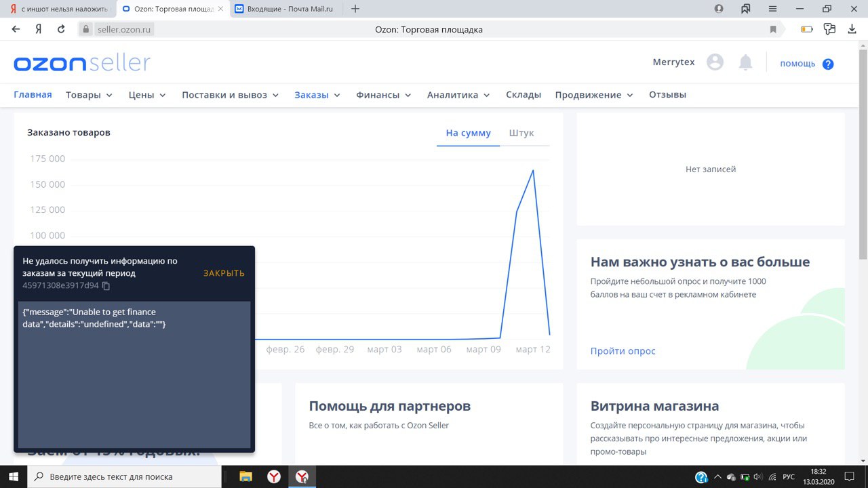
Task: Switch chart to Штук tab
Action: click(x=521, y=133)
